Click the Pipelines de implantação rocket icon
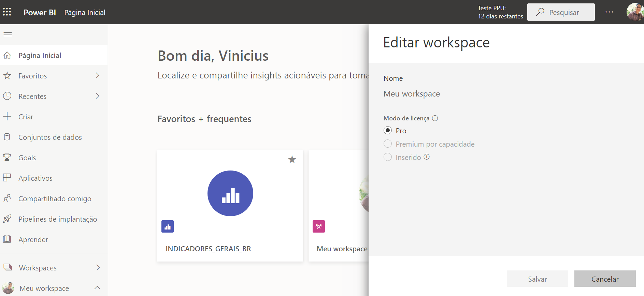 pyautogui.click(x=7, y=219)
